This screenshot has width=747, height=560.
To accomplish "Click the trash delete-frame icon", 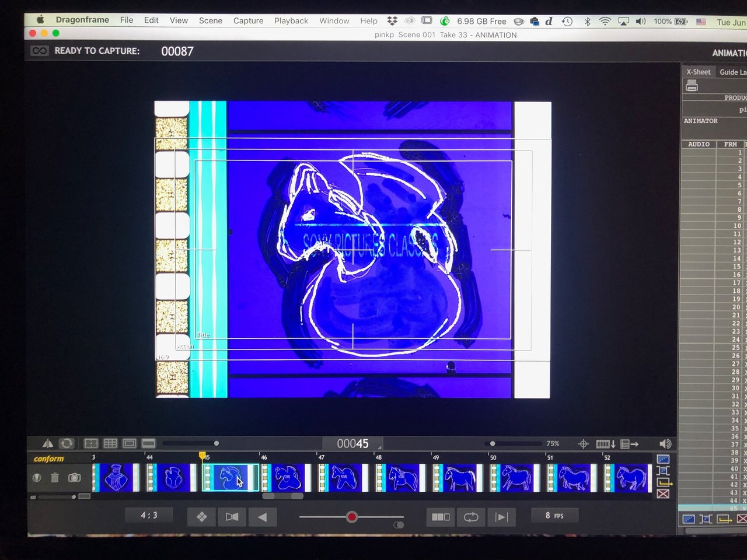I will pos(55,478).
